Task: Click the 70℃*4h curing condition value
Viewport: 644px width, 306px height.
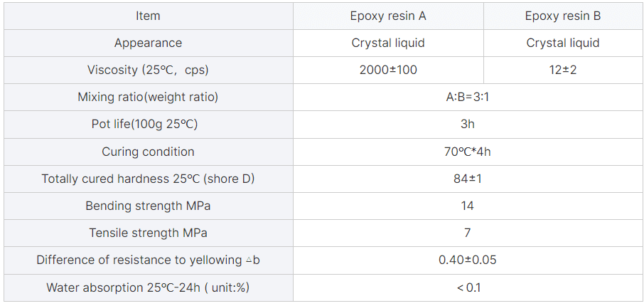Action: (x=468, y=152)
